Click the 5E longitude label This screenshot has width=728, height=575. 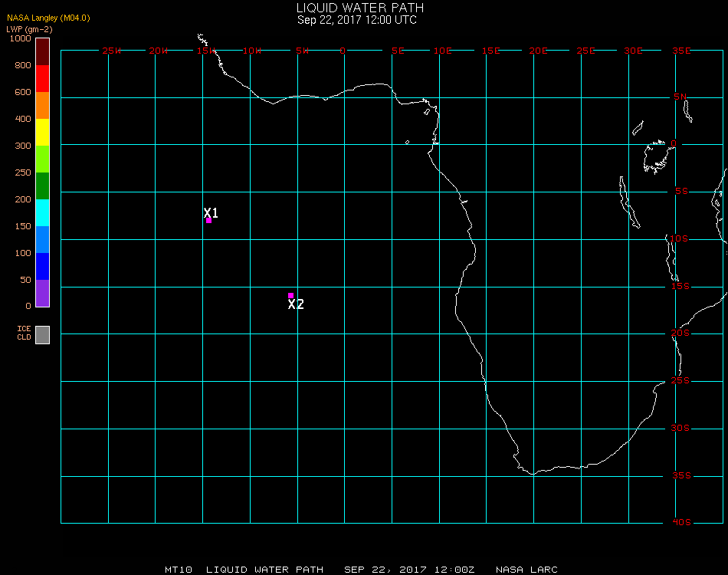click(x=398, y=51)
